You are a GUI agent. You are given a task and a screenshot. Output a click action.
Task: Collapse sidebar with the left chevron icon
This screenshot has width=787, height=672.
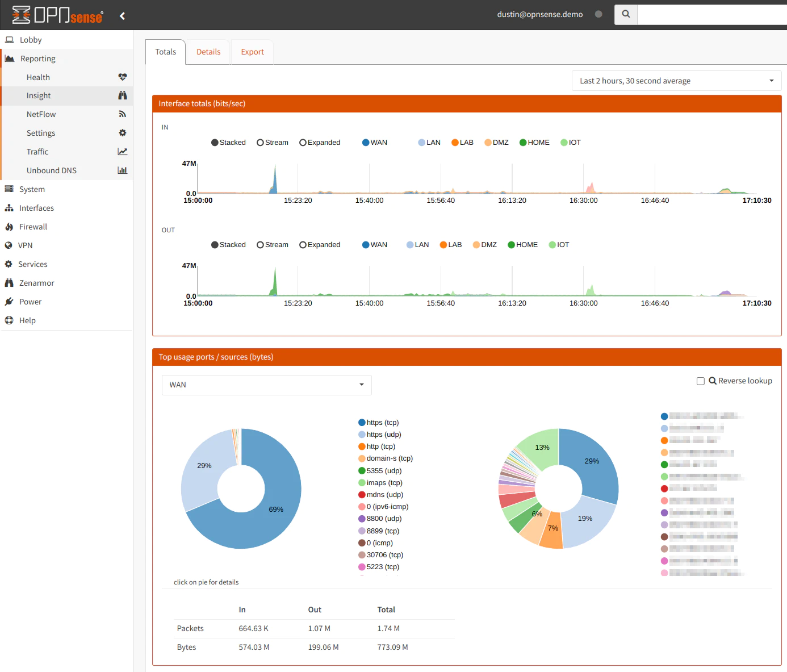[122, 16]
